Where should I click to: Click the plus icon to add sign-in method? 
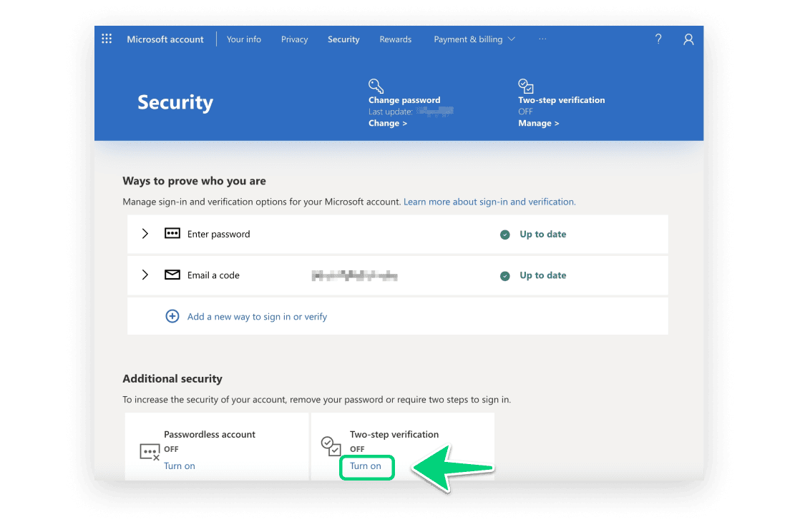pos(172,316)
